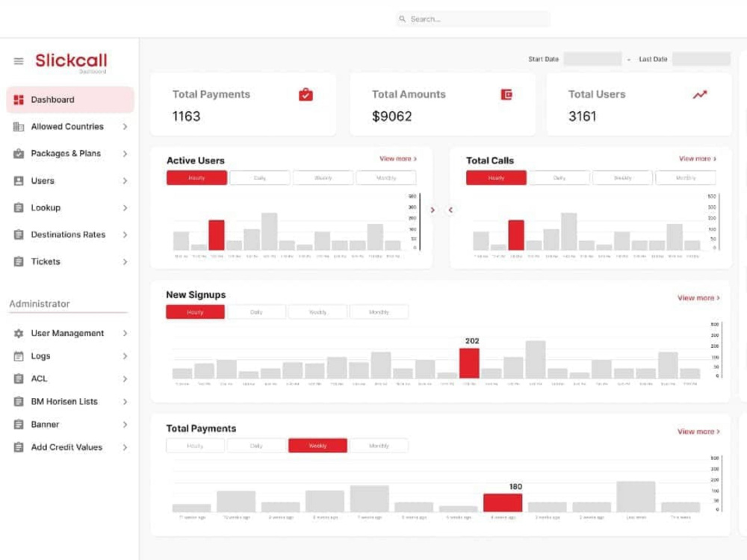
Task: Select Hourly in Total Payments chart
Action: tap(195, 446)
